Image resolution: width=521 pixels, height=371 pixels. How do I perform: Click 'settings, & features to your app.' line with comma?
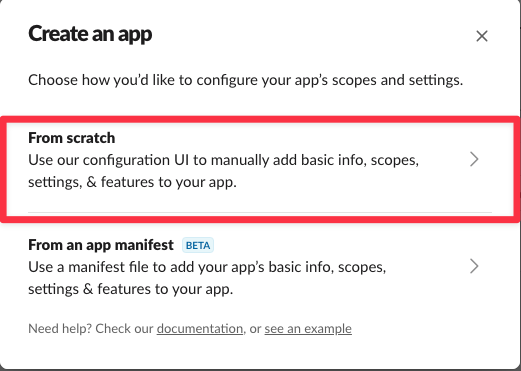(132, 182)
